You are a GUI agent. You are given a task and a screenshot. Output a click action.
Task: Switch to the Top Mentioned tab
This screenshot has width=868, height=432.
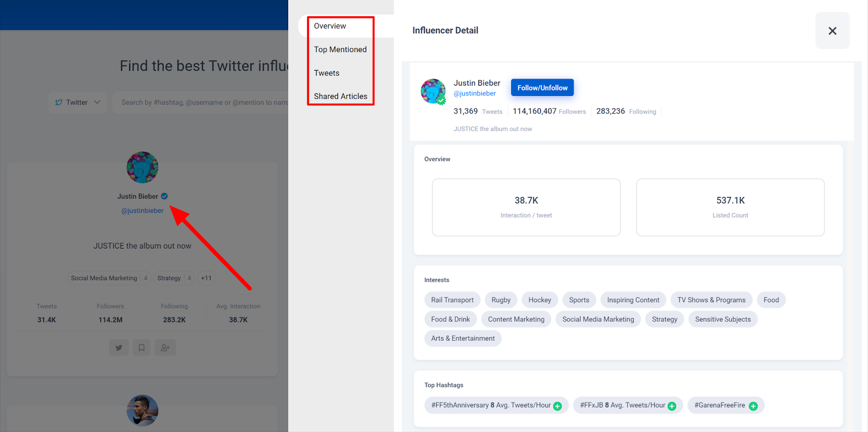tap(340, 49)
